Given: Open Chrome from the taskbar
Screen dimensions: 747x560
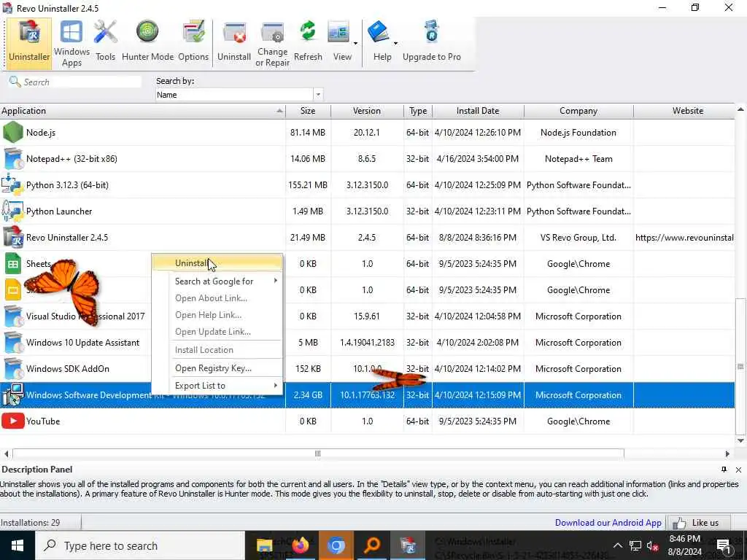Looking at the screenshot, I should 336,545.
